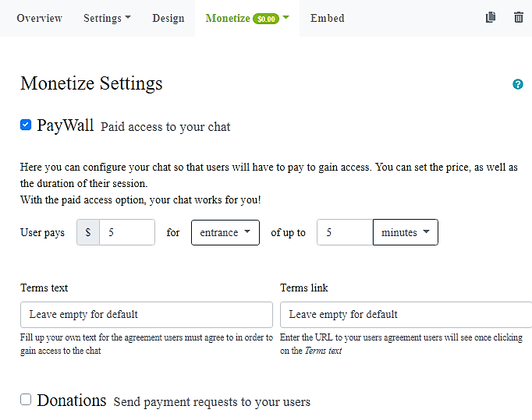Click the User pays price field
Image resolution: width=532 pixels, height=420 pixels.
pyautogui.click(x=127, y=232)
